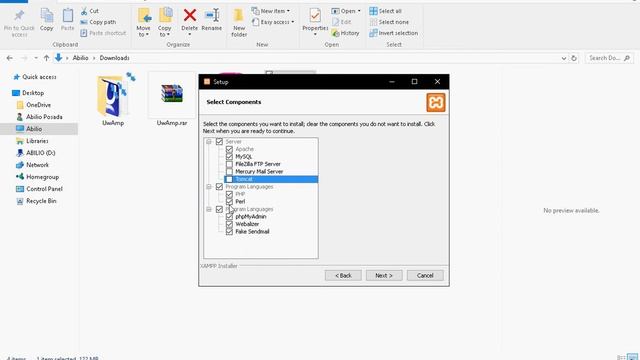The width and height of the screenshot is (640, 360).
Task: Toggle the Fake Sendmail checkbox
Action: click(x=229, y=231)
